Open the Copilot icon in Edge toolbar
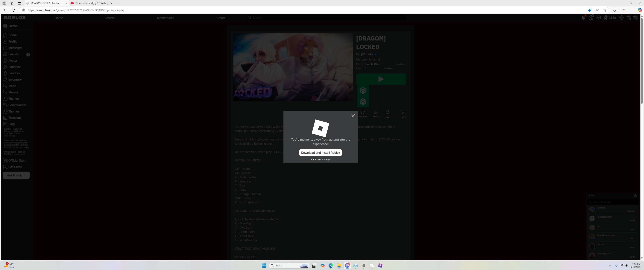Viewport: 644px width, 270px height. [640, 10]
